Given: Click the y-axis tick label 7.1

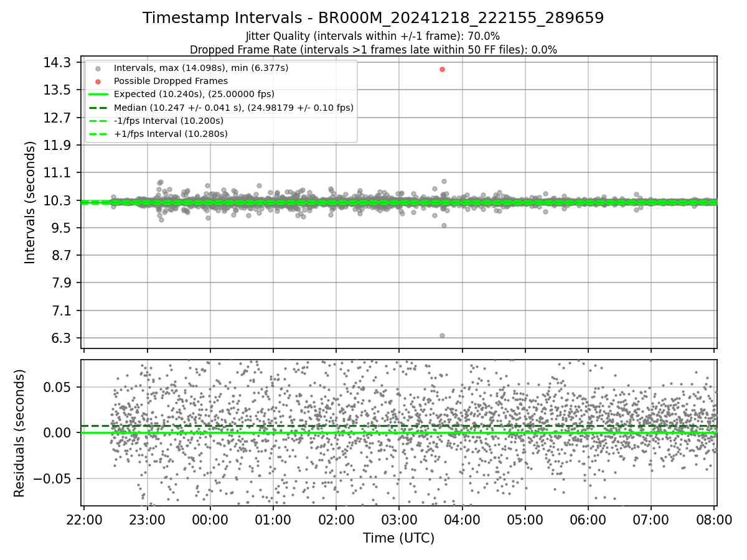Looking at the screenshot, I should (62, 310).
